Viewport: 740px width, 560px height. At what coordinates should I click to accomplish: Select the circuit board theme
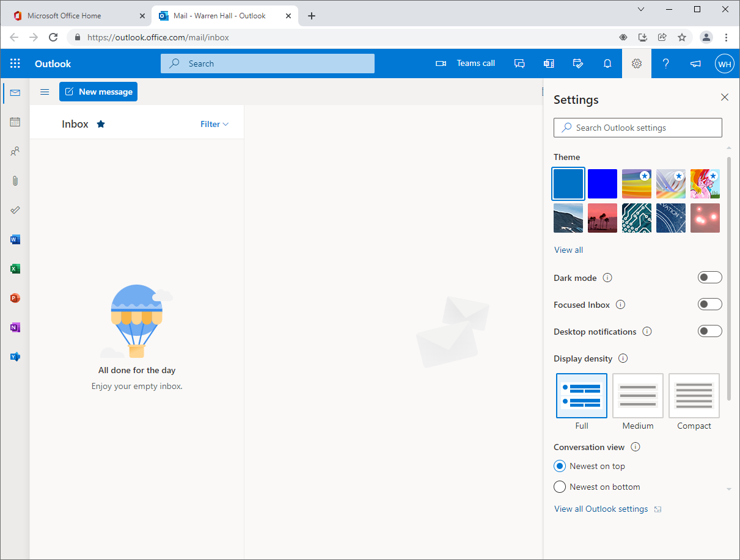[x=637, y=218]
